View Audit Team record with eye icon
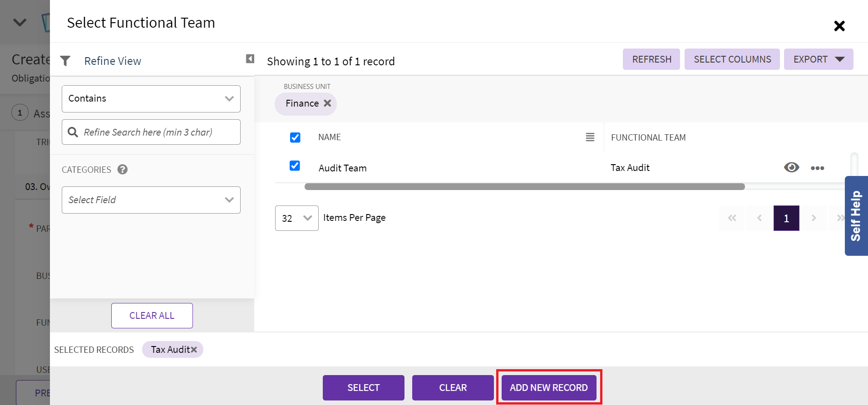 791,167
